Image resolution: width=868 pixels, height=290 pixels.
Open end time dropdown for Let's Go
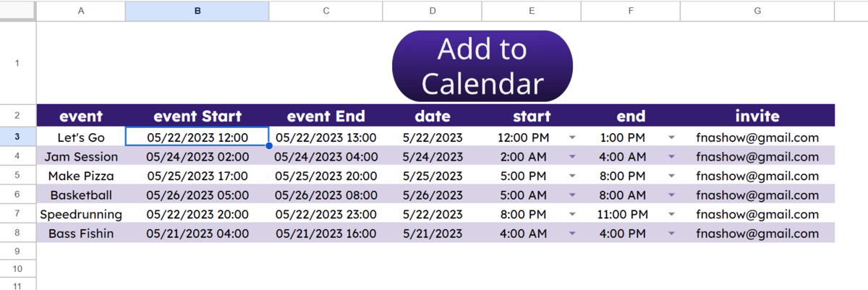(671, 137)
